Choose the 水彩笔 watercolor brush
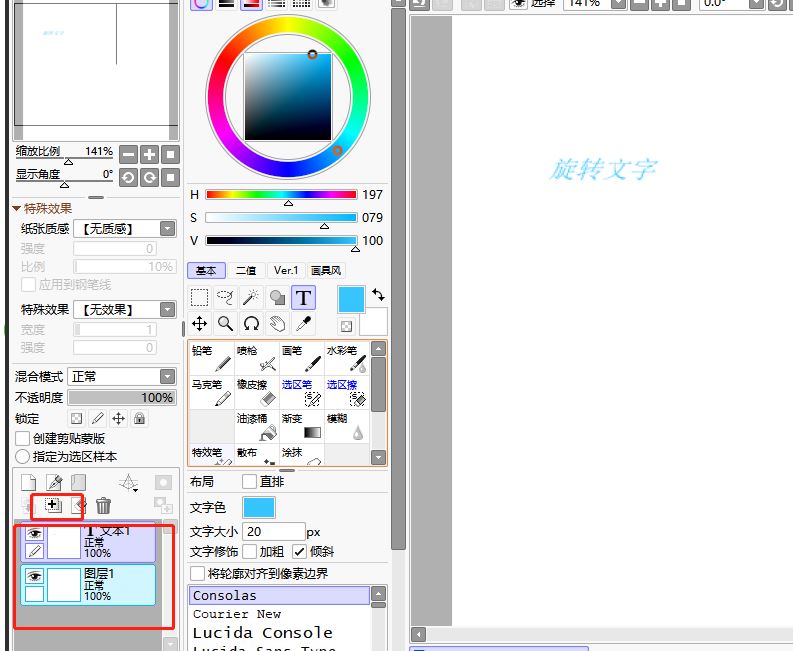 point(347,358)
